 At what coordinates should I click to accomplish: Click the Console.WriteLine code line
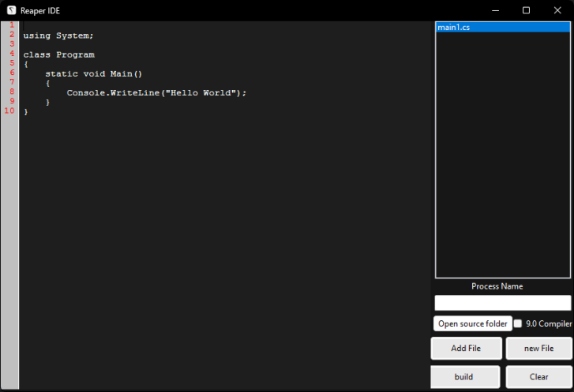click(156, 93)
